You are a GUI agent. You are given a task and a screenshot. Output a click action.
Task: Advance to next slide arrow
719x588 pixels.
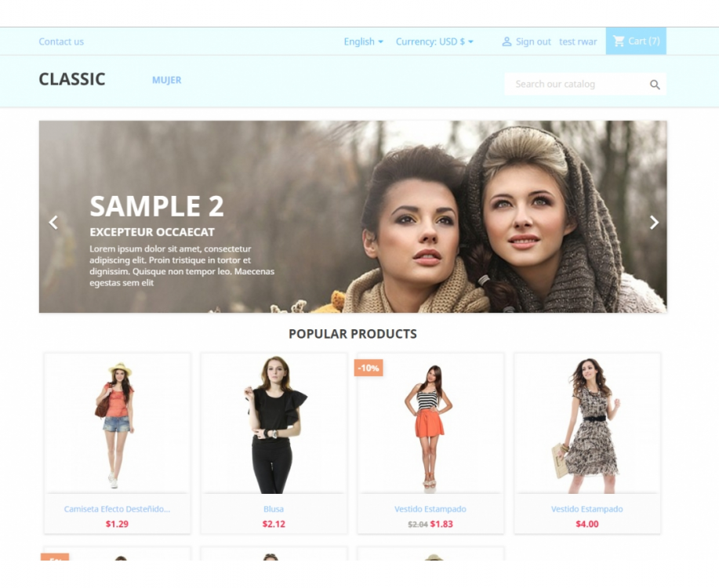tap(655, 223)
